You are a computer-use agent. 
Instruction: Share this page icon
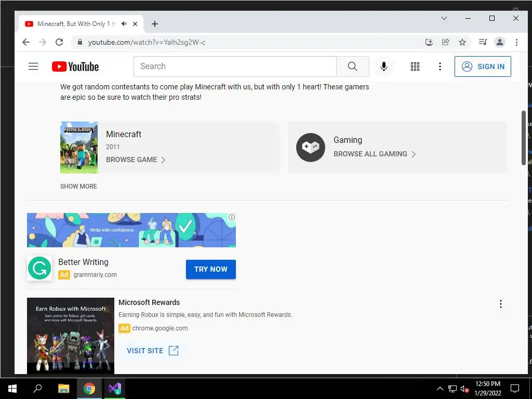coord(445,42)
